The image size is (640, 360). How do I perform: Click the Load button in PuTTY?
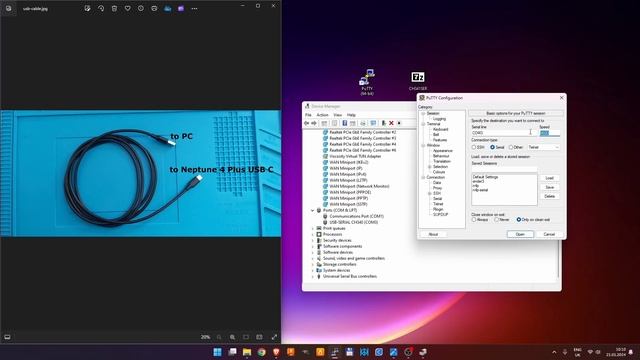(549, 178)
